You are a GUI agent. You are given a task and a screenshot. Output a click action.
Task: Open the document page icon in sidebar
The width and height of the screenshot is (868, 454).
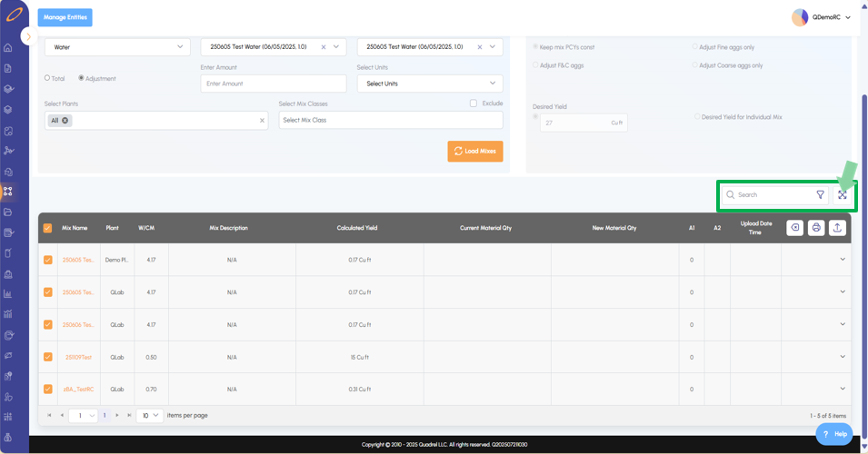8,69
